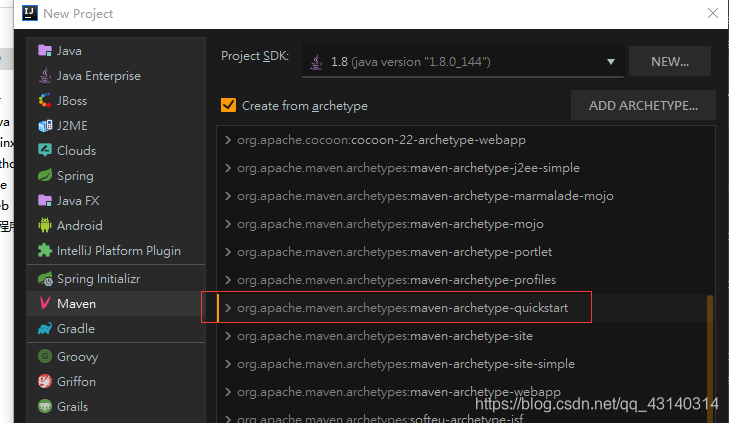Select Java project type
Viewport: 729px width, 423px height.
click(116, 51)
